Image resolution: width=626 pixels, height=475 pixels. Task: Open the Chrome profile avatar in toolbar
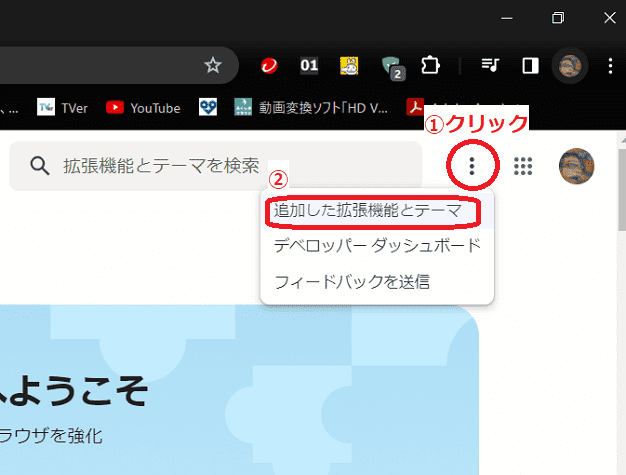(x=570, y=66)
